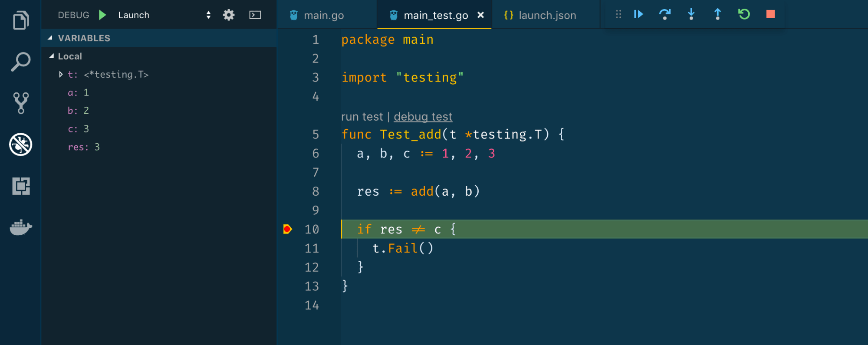Close the main_test.go tab
This screenshot has height=345, width=868.
pyautogui.click(x=480, y=15)
